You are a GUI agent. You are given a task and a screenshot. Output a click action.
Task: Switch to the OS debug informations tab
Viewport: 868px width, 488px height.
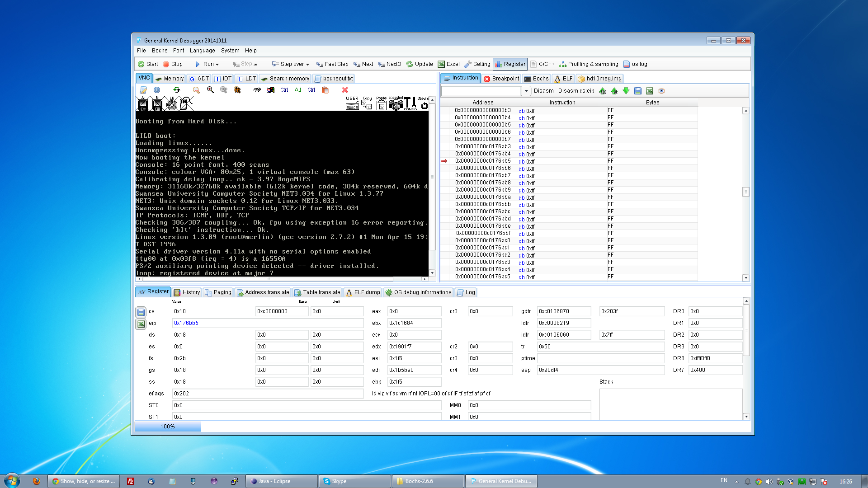click(418, 292)
